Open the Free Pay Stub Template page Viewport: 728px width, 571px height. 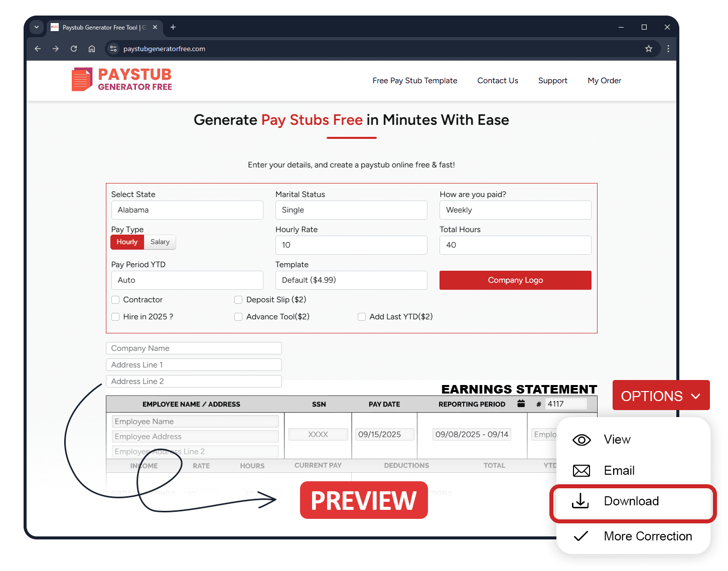click(x=414, y=81)
